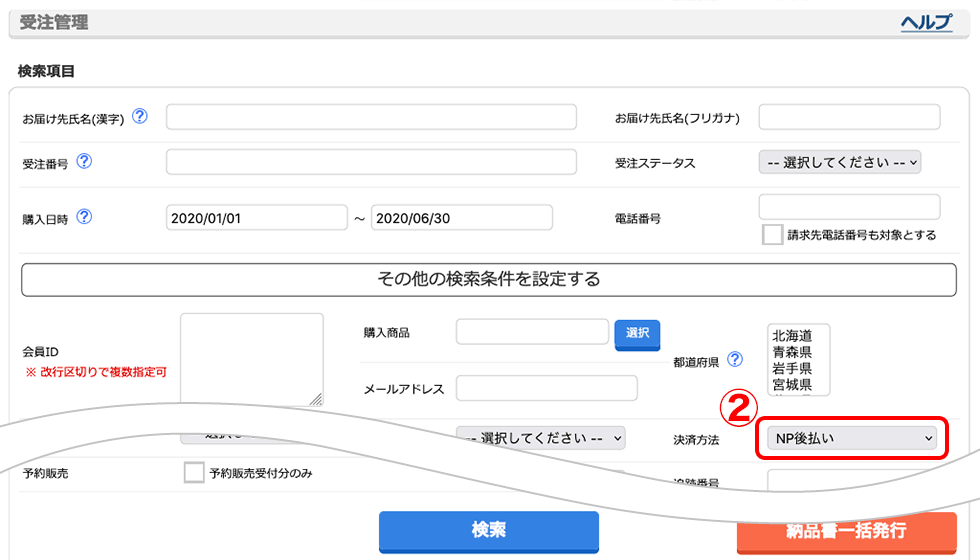980x560 pixels.
Task: Open the middle 選択してください dropdown
Action: click(x=541, y=438)
